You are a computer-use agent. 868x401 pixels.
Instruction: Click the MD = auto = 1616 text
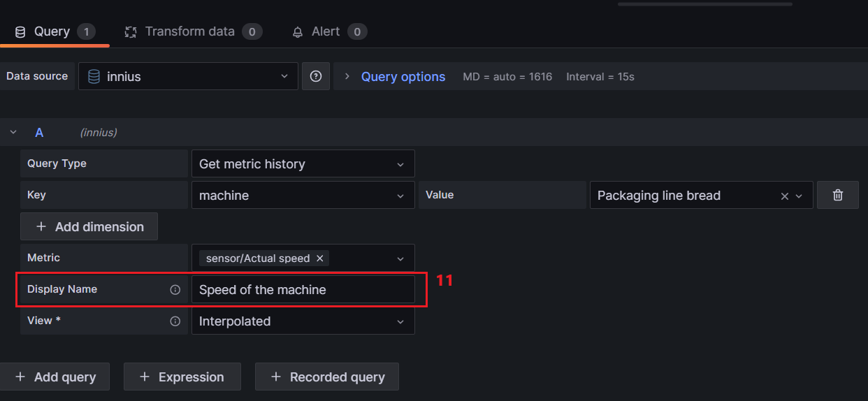coord(507,77)
